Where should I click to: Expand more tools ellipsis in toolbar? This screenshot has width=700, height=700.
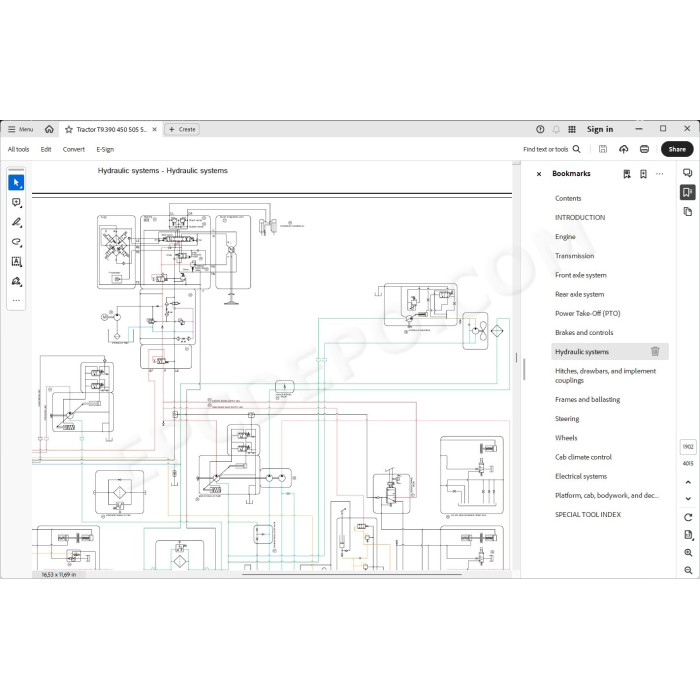[x=16, y=300]
